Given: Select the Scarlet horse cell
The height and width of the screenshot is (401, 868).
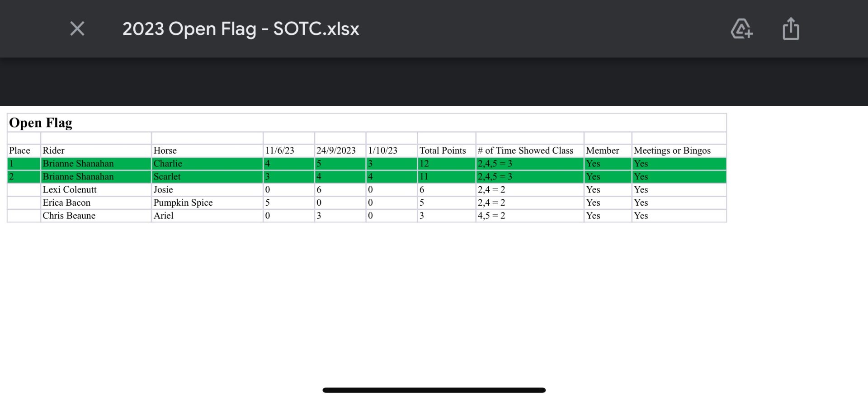Looking at the screenshot, I should (x=167, y=177).
